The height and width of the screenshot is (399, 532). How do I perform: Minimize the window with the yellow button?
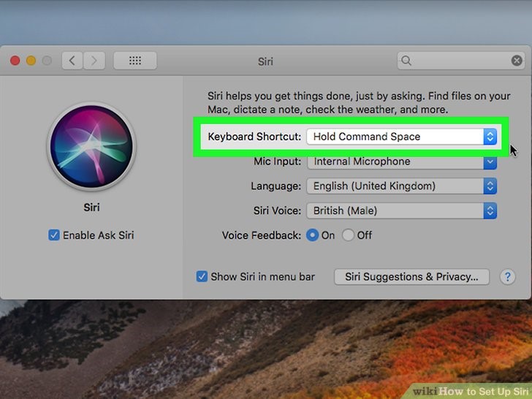31,61
